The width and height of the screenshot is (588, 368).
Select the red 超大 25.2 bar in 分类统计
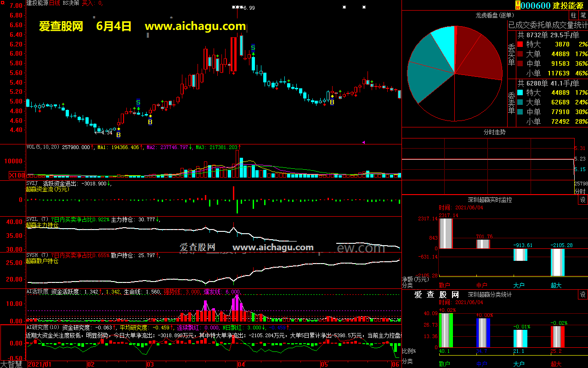tap(558, 337)
